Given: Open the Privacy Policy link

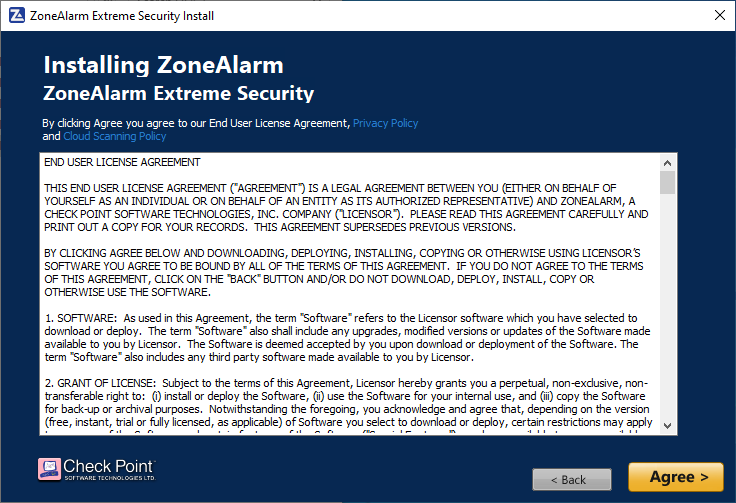Looking at the screenshot, I should tap(385, 123).
